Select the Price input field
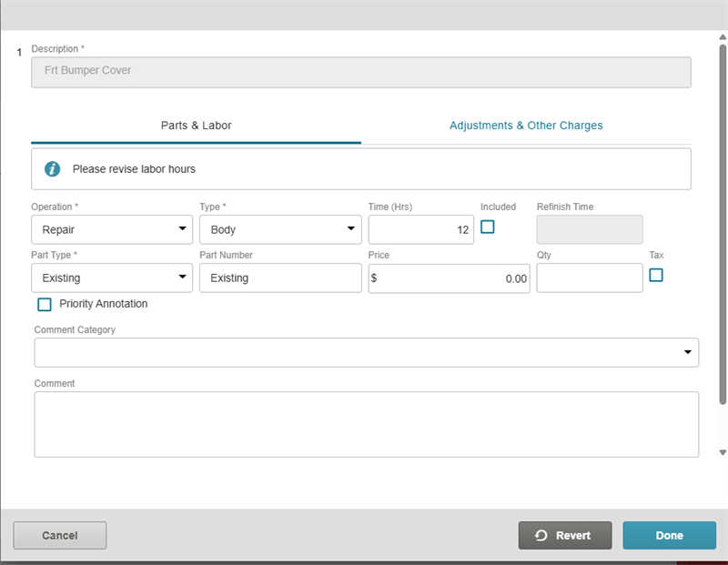The height and width of the screenshot is (565, 728). coord(449,278)
